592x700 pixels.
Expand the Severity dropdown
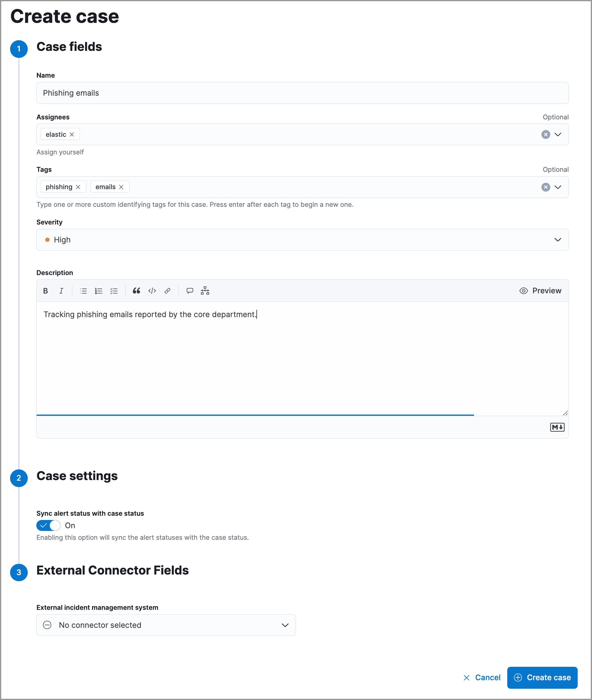point(558,240)
